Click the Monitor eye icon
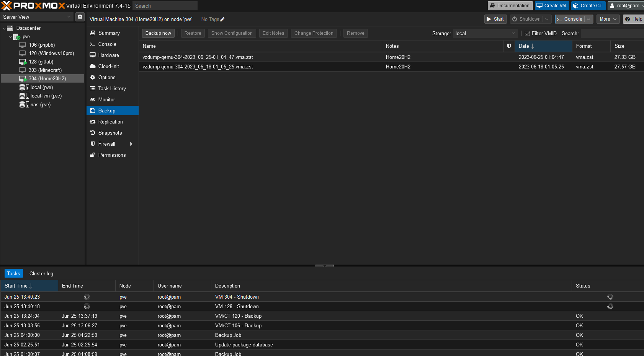The height and width of the screenshot is (356, 644). (x=93, y=99)
